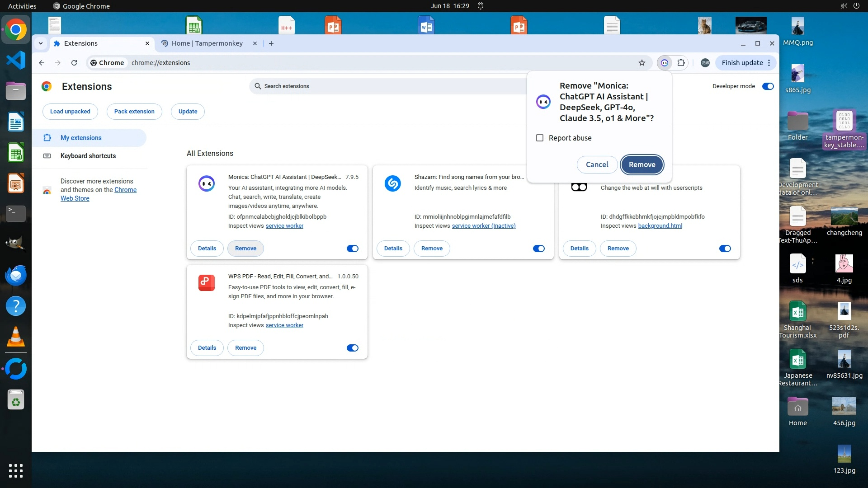Turn off Developer mode toggle
Viewport: 868px width, 488px height.
(768, 86)
